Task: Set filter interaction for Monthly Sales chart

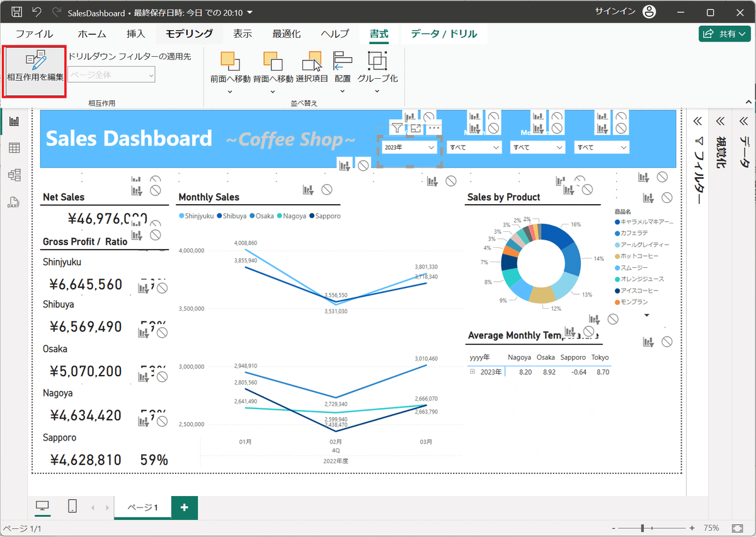Action: 308,189
